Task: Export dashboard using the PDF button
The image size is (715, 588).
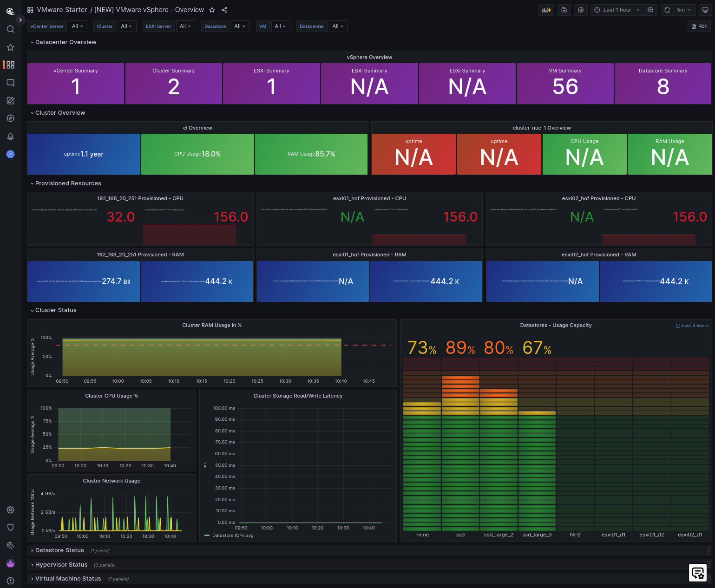Action: pyautogui.click(x=699, y=26)
